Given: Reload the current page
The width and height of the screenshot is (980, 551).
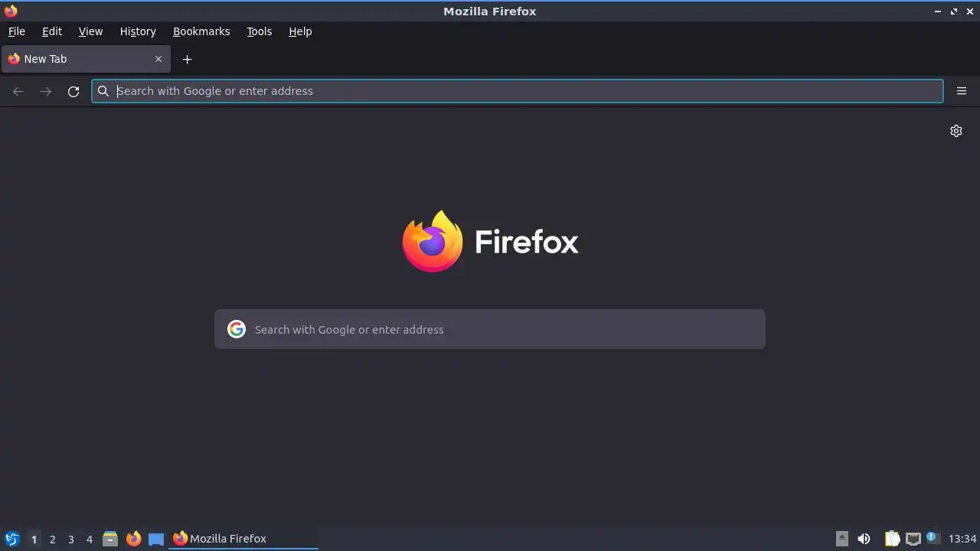Looking at the screenshot, I should (73, 91).
